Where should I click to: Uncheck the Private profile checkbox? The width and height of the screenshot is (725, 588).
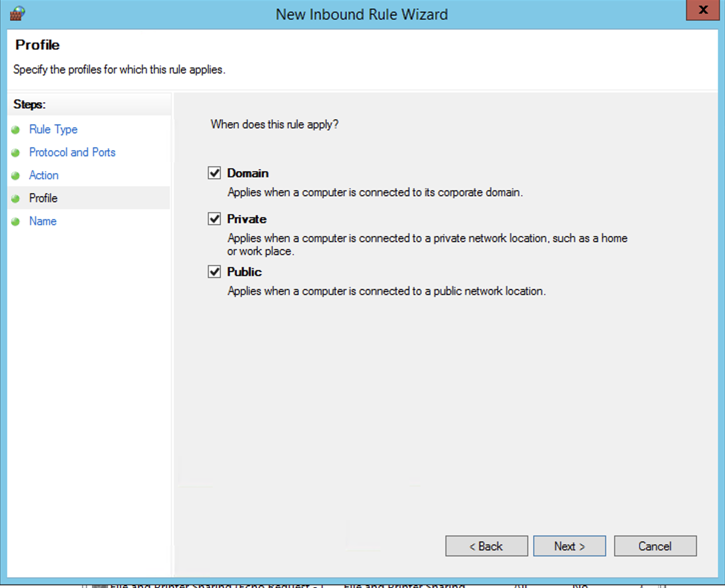214,219
